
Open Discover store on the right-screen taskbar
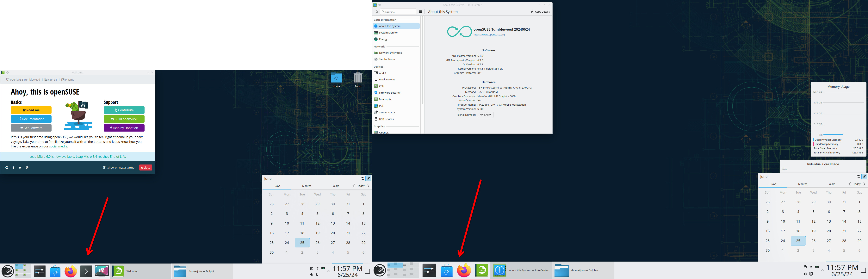(446, 270)
